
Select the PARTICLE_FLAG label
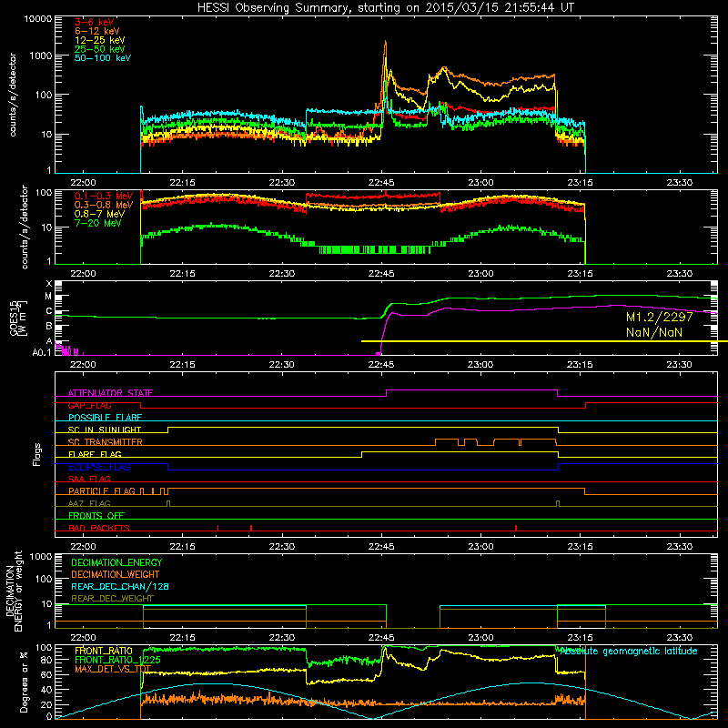[x=102, y=491]
